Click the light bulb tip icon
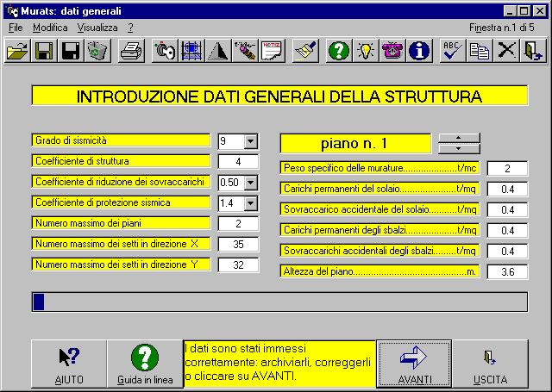The height and width of the screenshot is (392, 552). [x=366, y=52]
